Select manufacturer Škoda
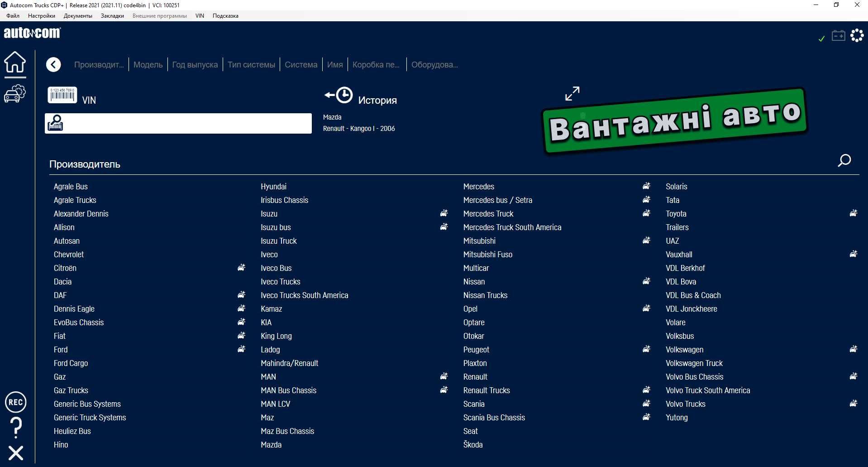The height and width of the screenshot is (467, 868). (473, 445)
